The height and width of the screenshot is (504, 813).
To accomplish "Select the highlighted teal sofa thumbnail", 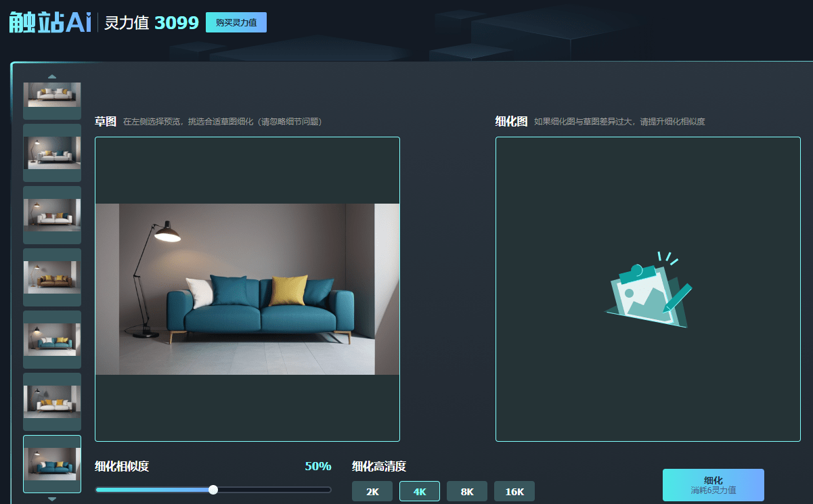I will 52,464.
